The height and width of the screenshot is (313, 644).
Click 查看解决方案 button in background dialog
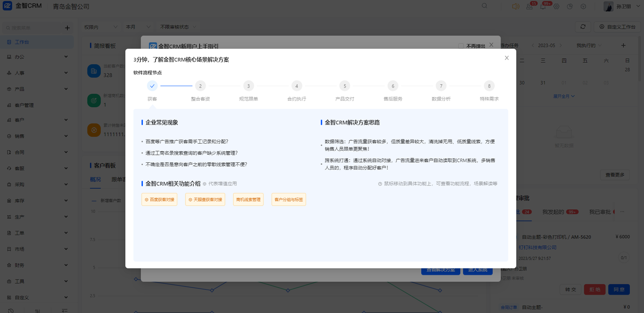[x=441, y=270]
